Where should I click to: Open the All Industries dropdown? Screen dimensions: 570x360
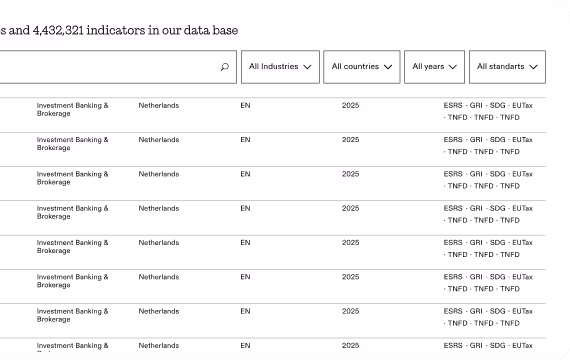280,67
